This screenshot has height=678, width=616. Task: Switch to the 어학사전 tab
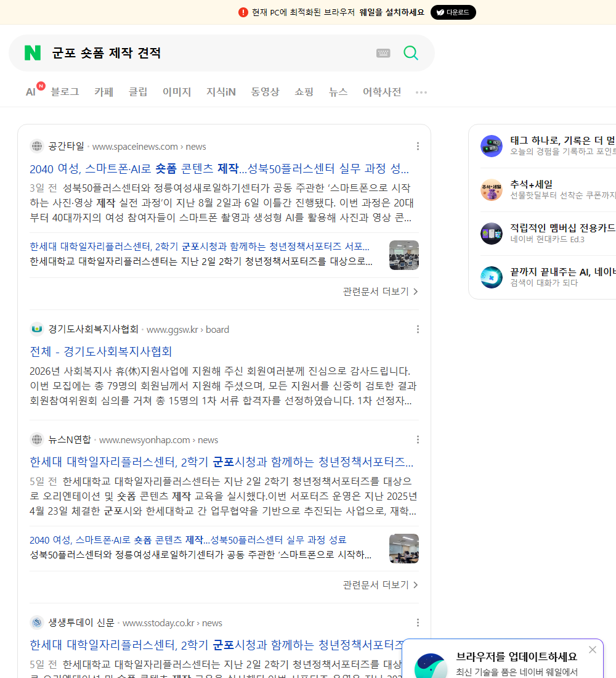tap(382, 92)
